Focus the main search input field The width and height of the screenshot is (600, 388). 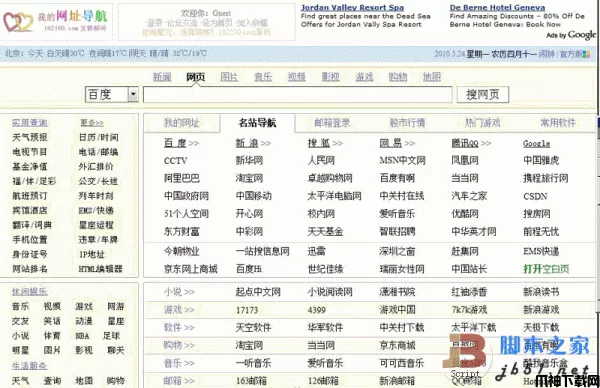click(x=297, y=95)
